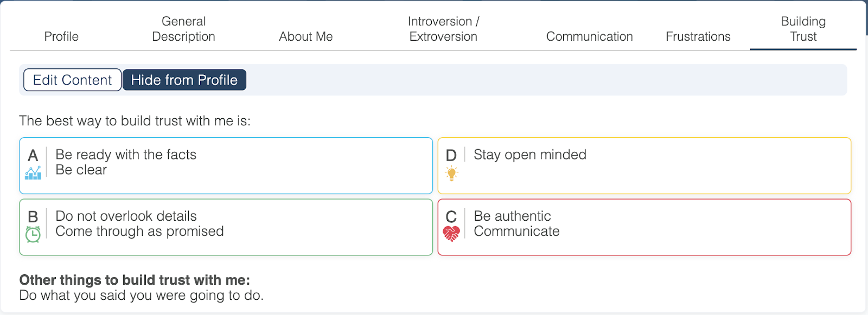Click the blue chart icon in card A
The width and height of the screenshot is (868, 315).
pyautogui.click(x=33, y=173)
